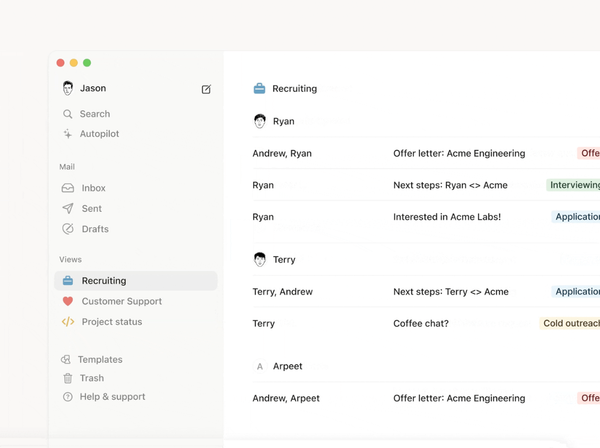Click the Arpeet group header name
The height and width of the screenshot is (448, 600).
point(287,367)
